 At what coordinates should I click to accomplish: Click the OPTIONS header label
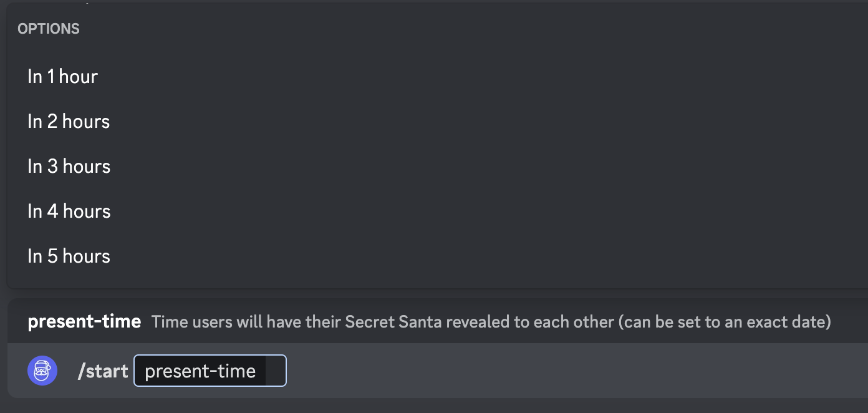49,29
